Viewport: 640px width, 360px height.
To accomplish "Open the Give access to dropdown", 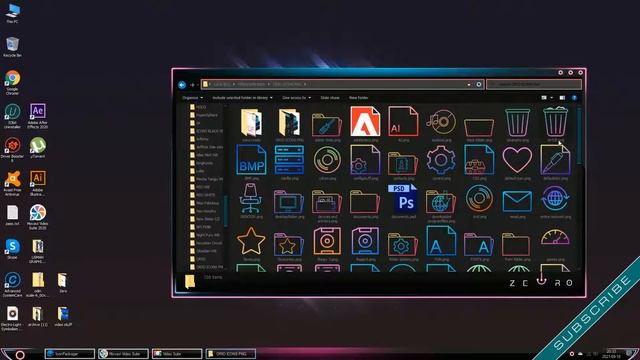I will [296, 98].
